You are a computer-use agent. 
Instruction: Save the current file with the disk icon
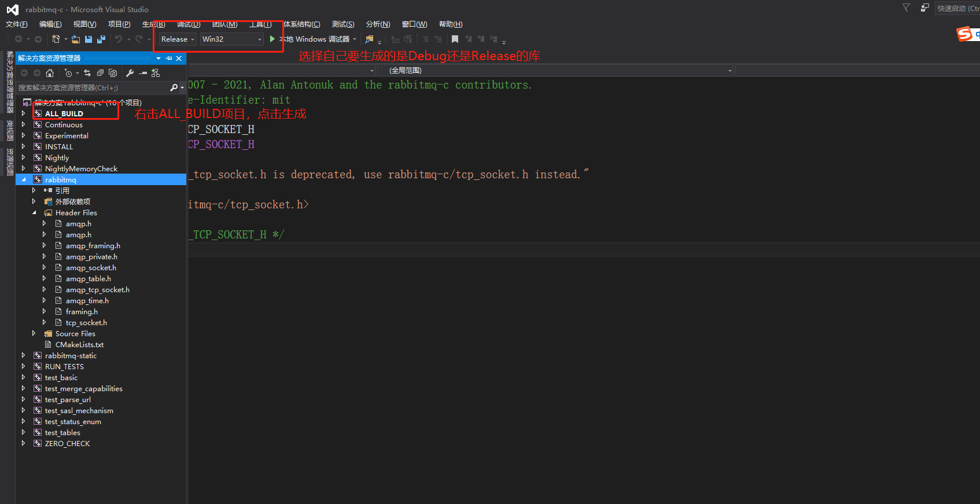89,39
